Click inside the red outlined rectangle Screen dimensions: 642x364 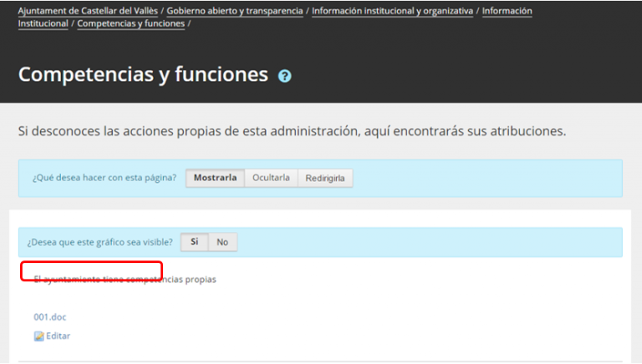tap(92, 271)
